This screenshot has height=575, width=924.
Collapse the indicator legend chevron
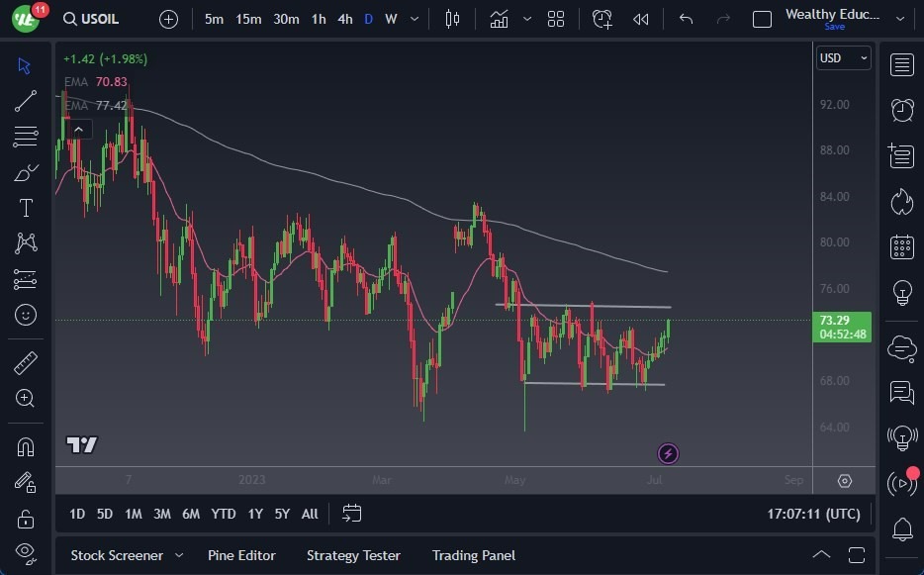coord(77,129)
